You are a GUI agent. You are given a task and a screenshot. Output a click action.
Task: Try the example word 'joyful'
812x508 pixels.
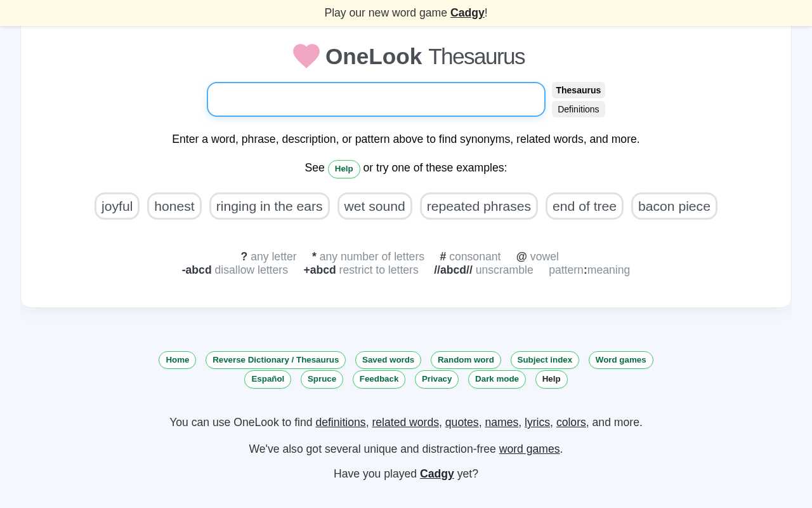117,206
